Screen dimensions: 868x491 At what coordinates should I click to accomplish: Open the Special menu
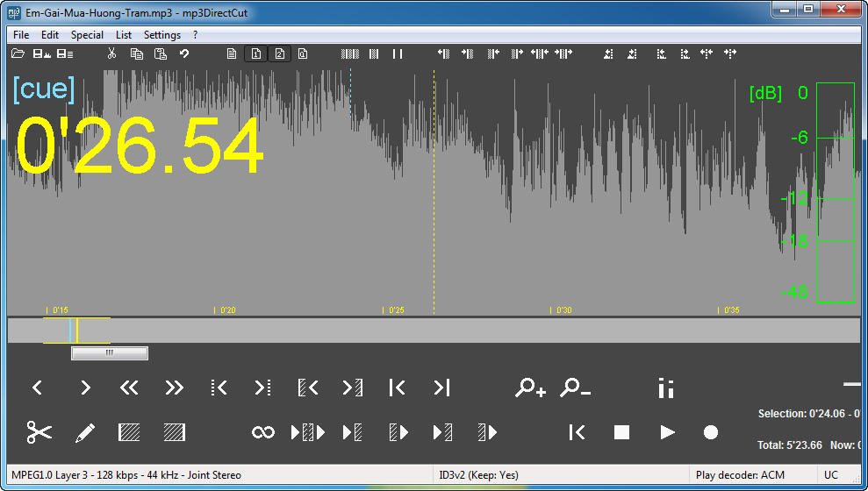point(87,35)
